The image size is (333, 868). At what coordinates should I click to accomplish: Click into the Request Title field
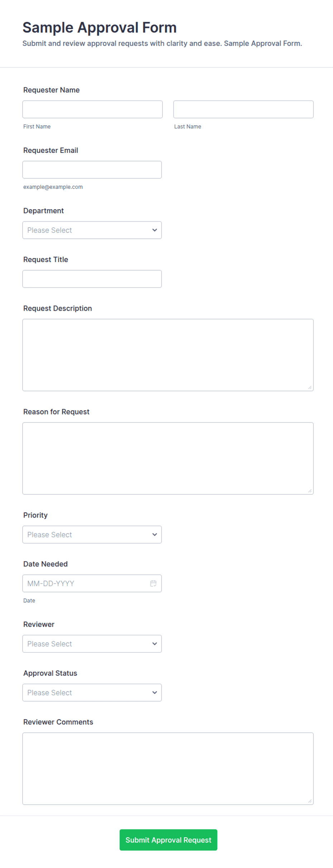(x=92, y=279)
